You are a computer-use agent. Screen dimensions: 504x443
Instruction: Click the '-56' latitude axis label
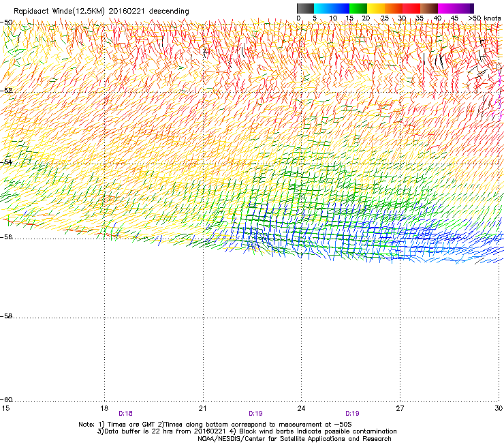(x=6, y=237)
